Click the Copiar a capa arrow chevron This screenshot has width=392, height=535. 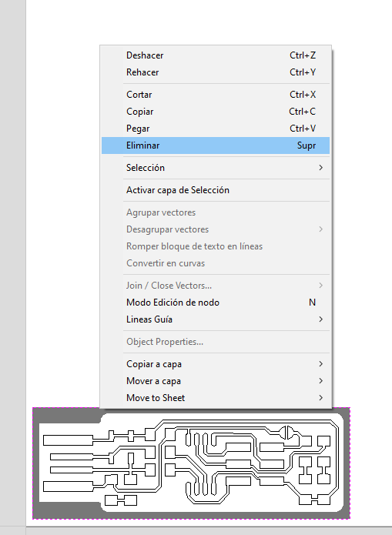click(320, 364)
